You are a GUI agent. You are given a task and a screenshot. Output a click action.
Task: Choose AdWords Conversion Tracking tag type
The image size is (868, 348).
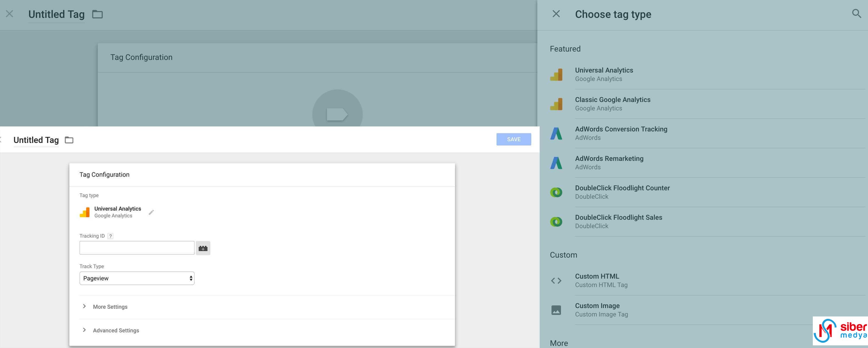point(708,134)
